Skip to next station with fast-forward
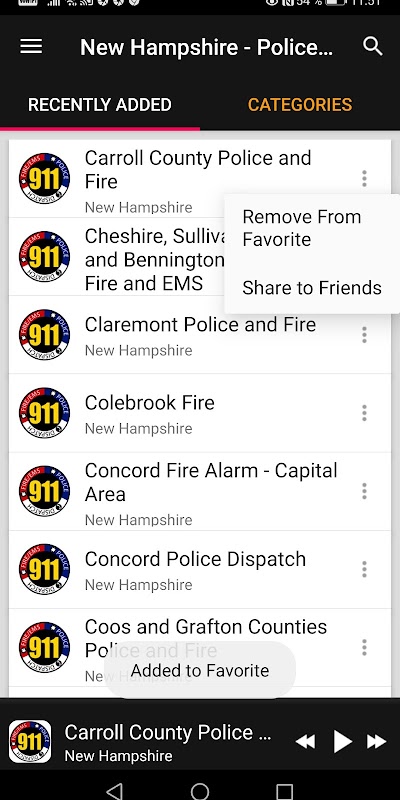The width and height of the screenshot is (400, 800). point(377,741)
